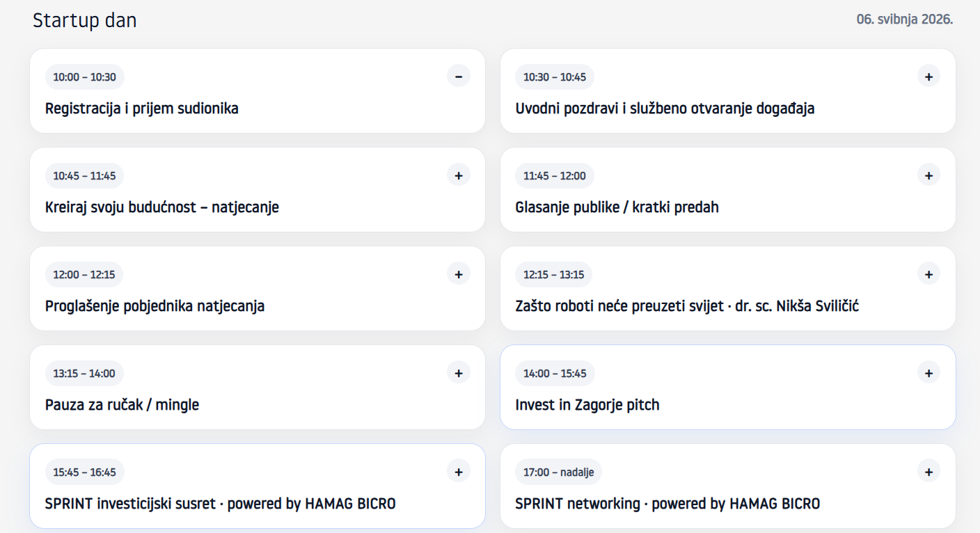Click the 12:15 – 13:15 time badge

coord(553,275)
